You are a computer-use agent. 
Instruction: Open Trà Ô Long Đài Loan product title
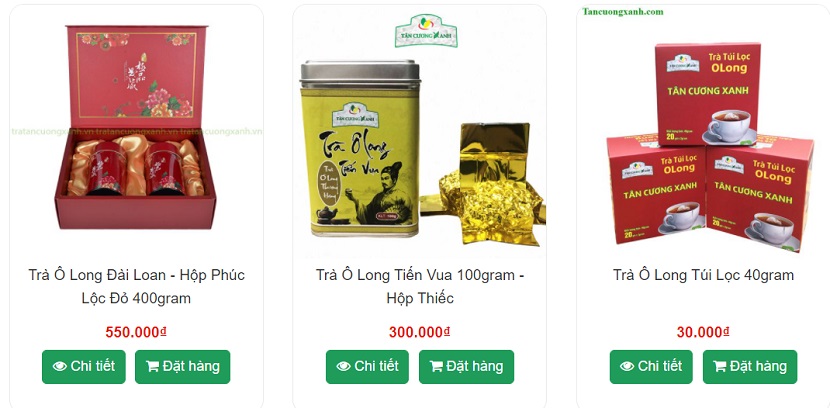137,286
